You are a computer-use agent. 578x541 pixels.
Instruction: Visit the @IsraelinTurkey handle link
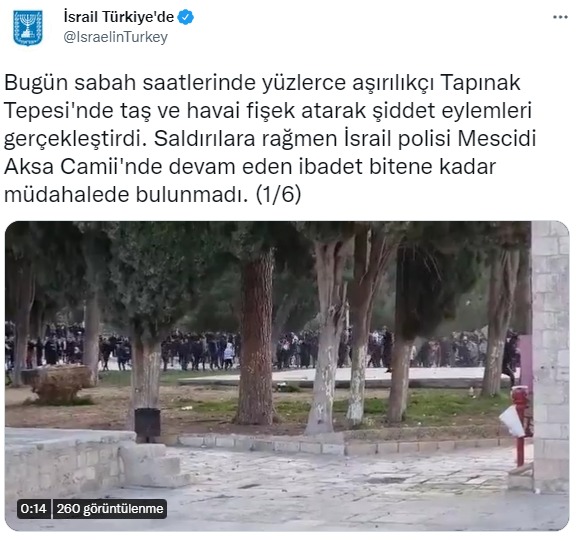[x=116, y=37]
